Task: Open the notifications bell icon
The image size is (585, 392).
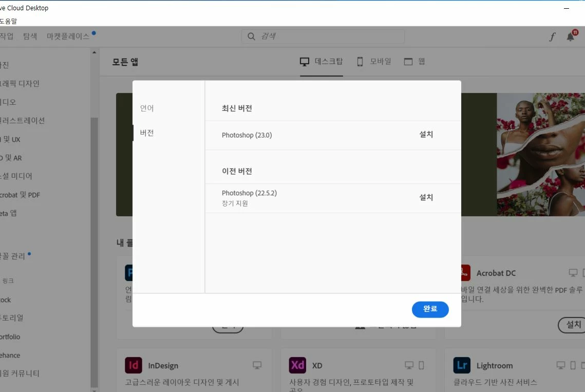Action: click(x=571, y=36)
